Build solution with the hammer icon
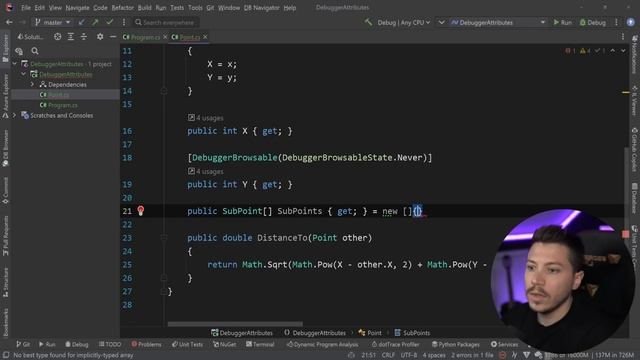The width and height of the screenshot is (640, 360). pos(369,22)
